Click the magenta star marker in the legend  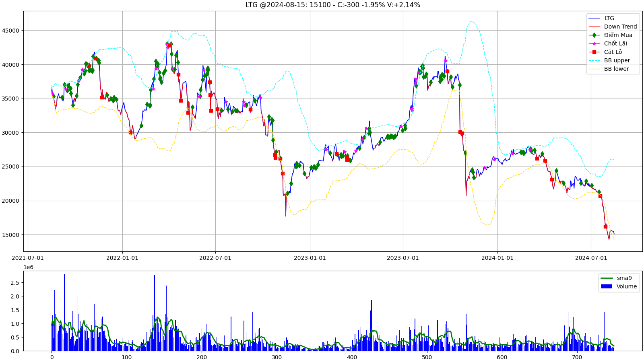pyautogui.click(x=594, y=43)
